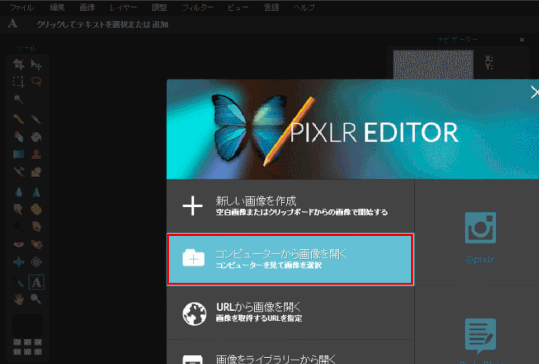
Task: Select the rectangular Marquee tool
Action: [19, 81]
